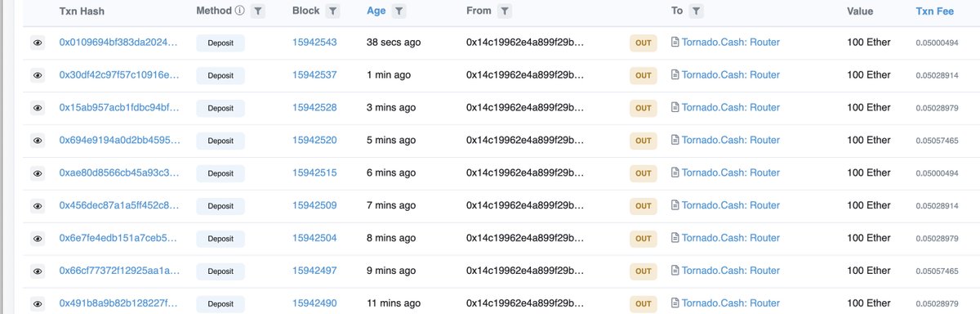The image size is (980, 314).
Task: Select From address in the 5 mins ago row
Action: pyautogui.click(x=525, y=141)
